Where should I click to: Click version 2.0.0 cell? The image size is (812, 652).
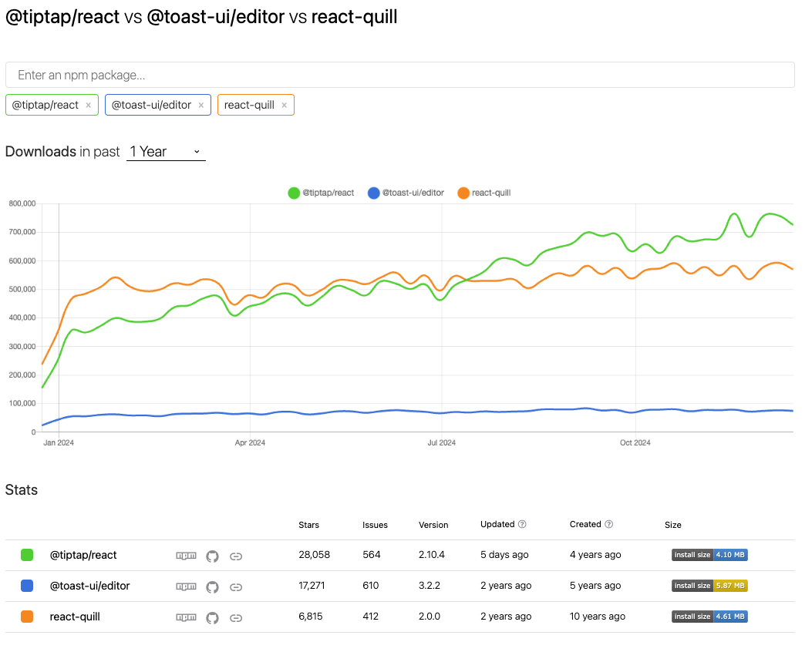[x=430, y=617]
